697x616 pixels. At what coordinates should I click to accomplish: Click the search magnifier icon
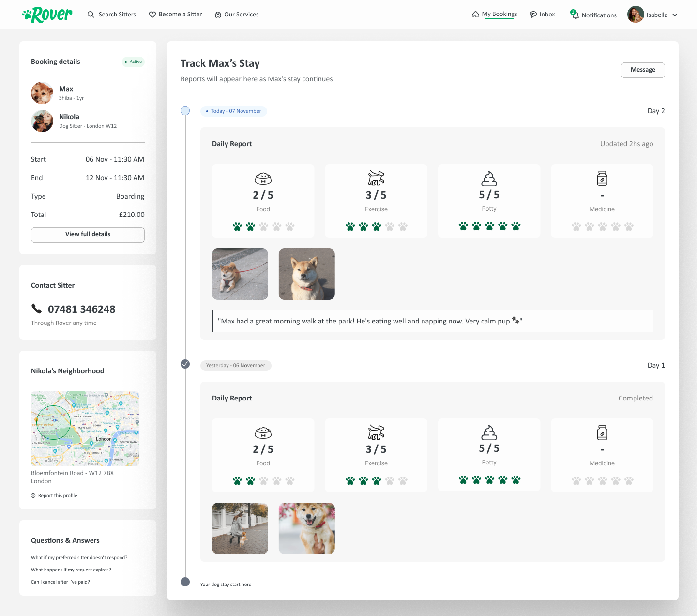coord(91,15)
